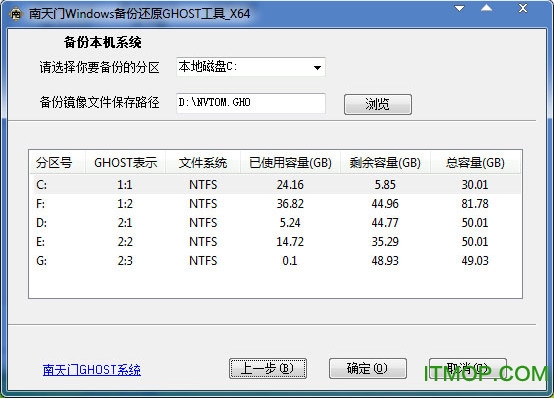554x399 pixels.
Task: Open the partition selection dropdown
Action: (251, 67)
